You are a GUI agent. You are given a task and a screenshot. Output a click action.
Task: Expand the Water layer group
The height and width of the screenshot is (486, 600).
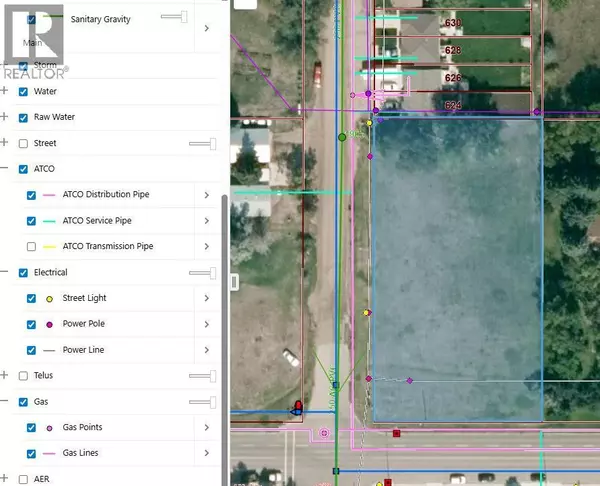point(5,91)
